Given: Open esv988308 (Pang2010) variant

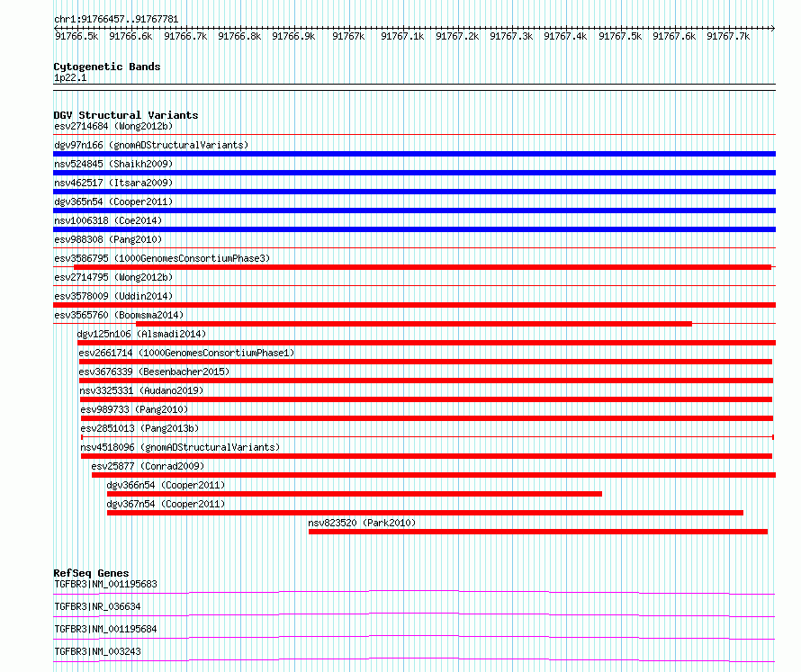Looking at the screenshot, I should click(108, 239).
